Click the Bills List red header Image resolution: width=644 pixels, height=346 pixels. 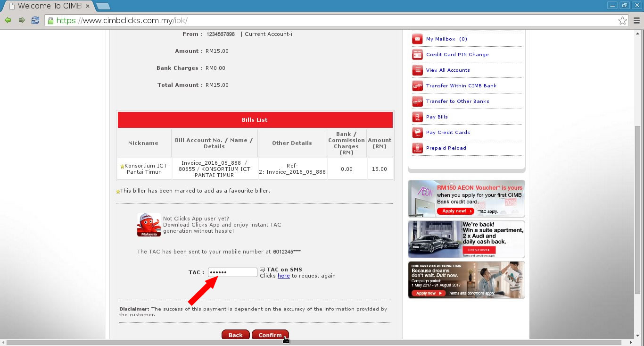click(255, 120)
